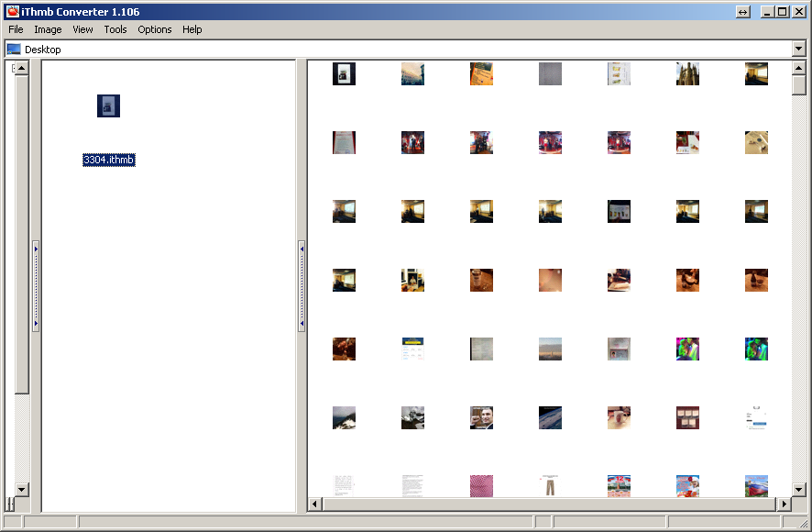Collapse the file list panel using the middle splitter
The image size is (812, 532).
[x=302, y=286]
